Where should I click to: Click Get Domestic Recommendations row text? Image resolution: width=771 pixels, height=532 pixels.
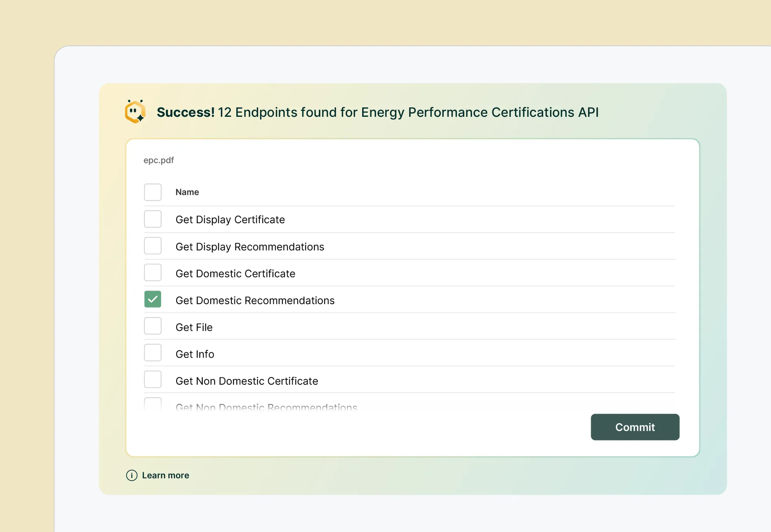(255, 301)
